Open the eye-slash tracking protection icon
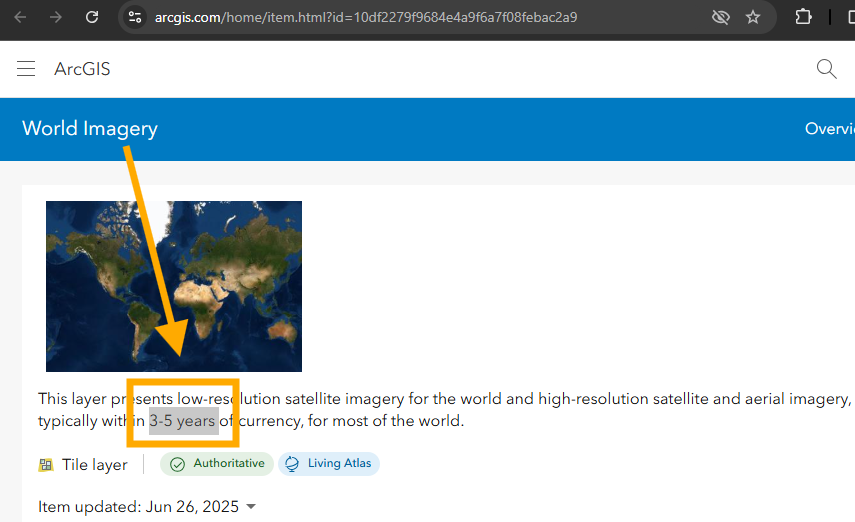Image resolution: width=855 pixels, height=522 pixels. 720,17
